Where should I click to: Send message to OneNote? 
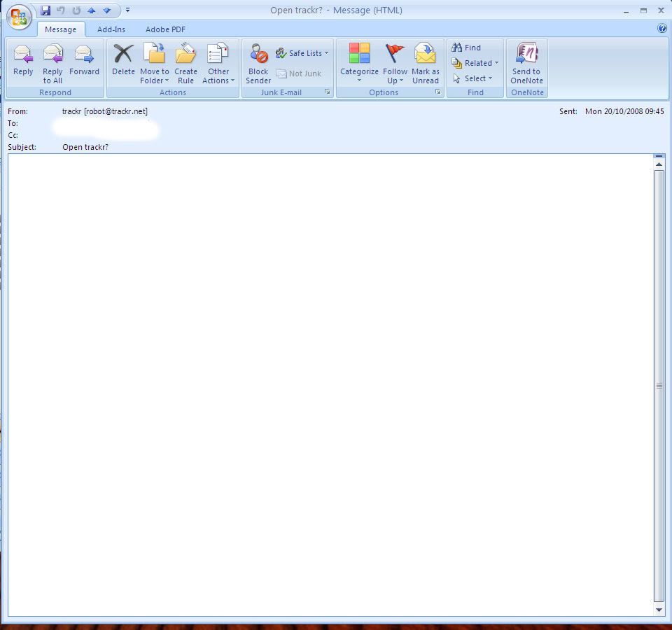tap(526, 62)
